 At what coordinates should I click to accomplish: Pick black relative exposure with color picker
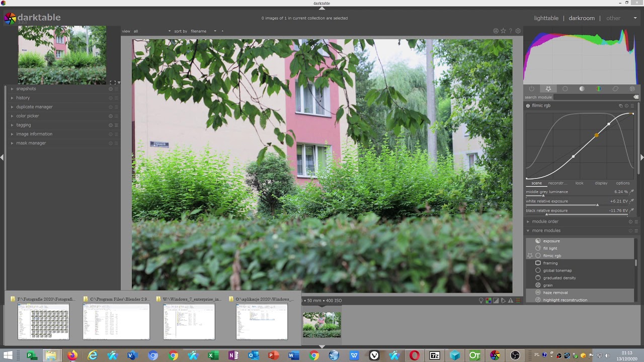pos(632,211)
